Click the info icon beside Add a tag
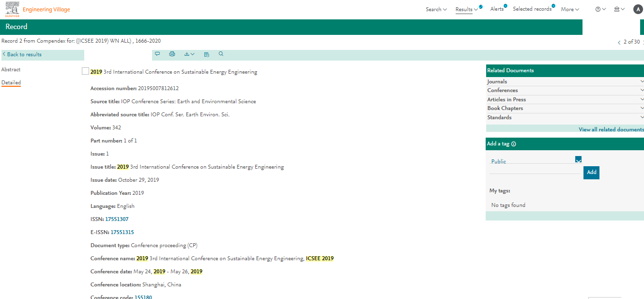This screenshot has width=644, height=299. 514,144
